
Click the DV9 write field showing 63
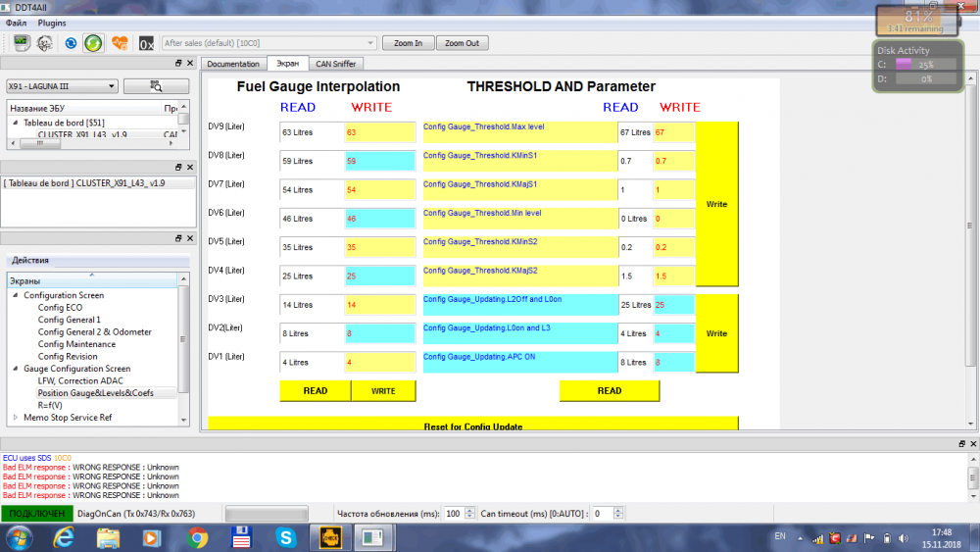click(x=380, y=132)
